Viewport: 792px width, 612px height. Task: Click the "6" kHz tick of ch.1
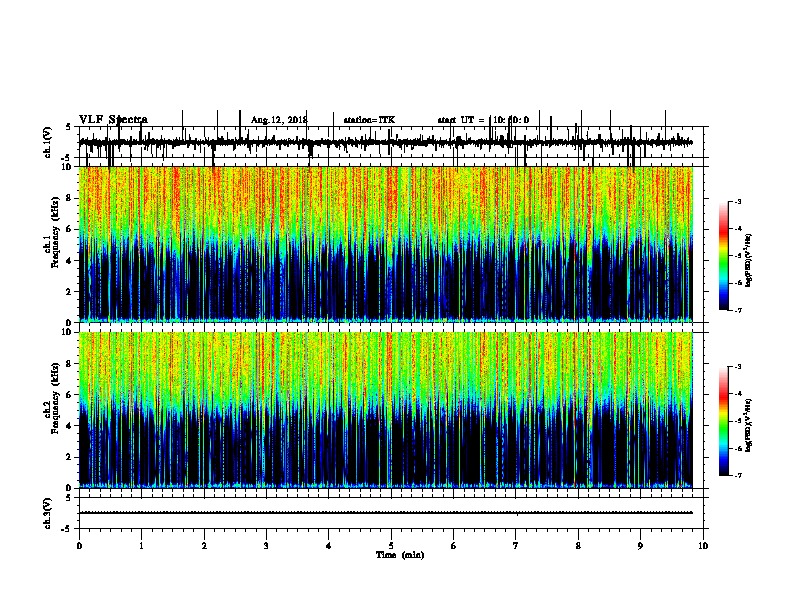pos(69,229)
